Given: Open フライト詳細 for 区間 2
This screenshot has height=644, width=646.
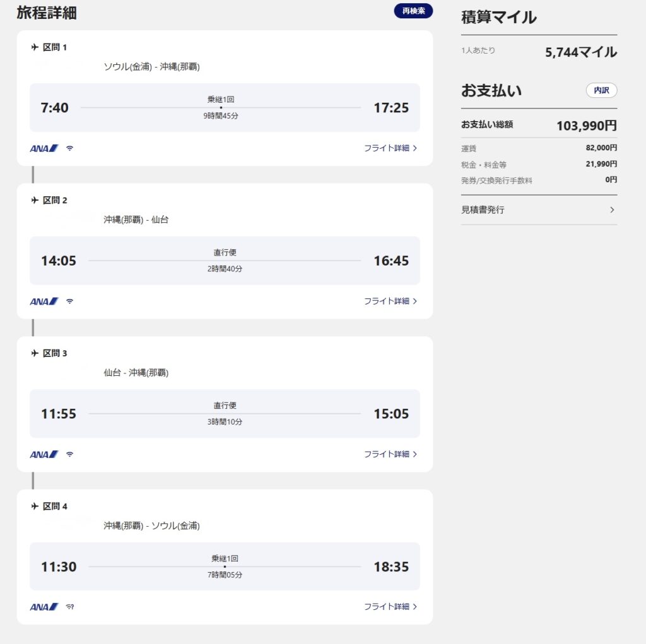Looking at the screenshot, I should [390, 302].
